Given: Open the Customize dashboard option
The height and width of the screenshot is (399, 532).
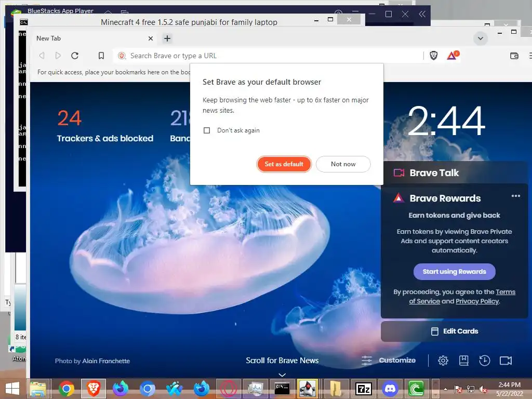Looking at the screenshot, I should tap(389, 360).
